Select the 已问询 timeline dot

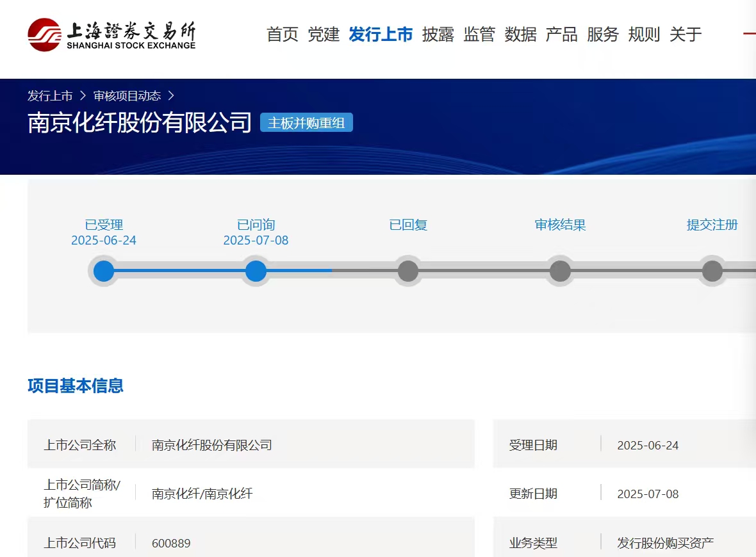click(256, 271)
